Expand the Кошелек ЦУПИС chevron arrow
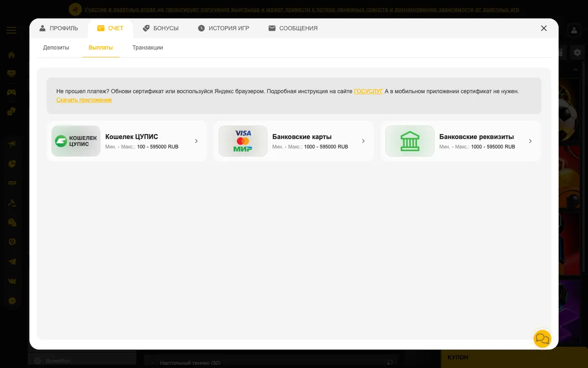The height and width of the screenshot is (368, 588). (196, 141)
